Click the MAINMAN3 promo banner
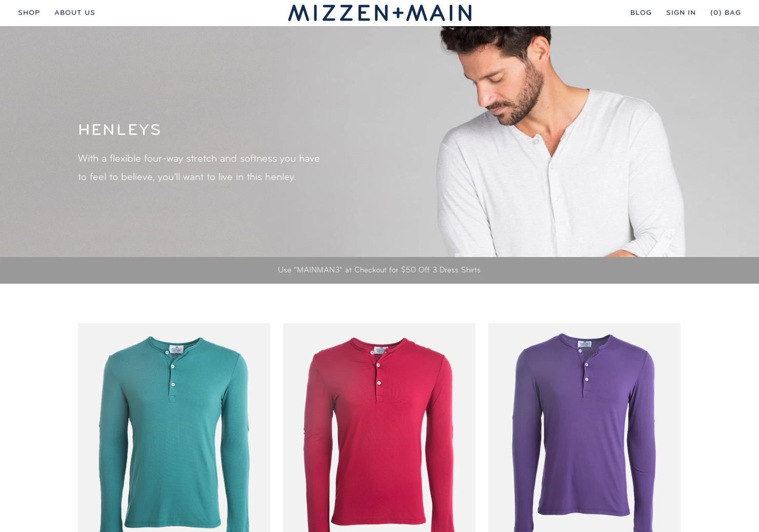The width and height of the screenshot is (759, 532). [379, 270]
